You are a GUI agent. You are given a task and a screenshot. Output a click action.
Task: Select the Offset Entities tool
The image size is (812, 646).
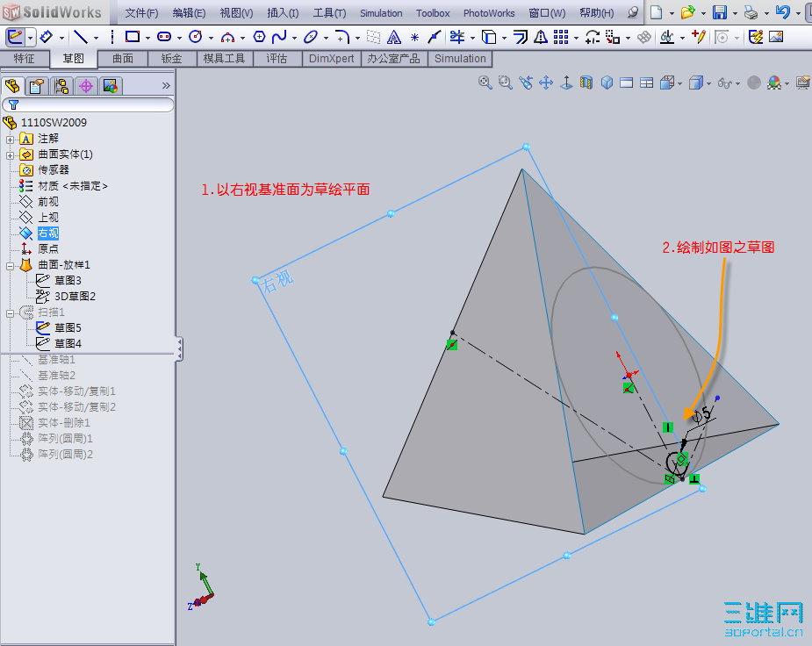click(x=520, y=37)
